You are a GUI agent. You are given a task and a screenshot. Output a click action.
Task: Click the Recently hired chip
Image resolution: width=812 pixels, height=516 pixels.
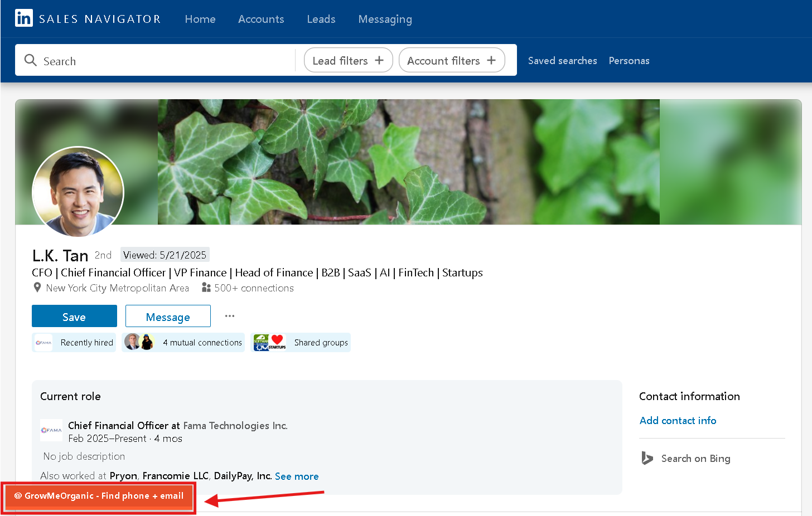pos(74,343)
